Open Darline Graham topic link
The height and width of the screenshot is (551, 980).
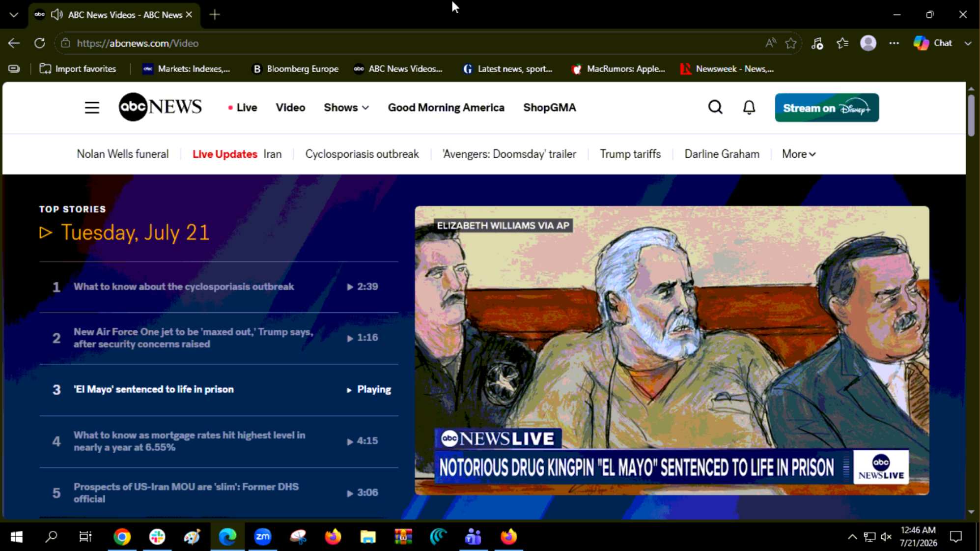coord(722,154)
